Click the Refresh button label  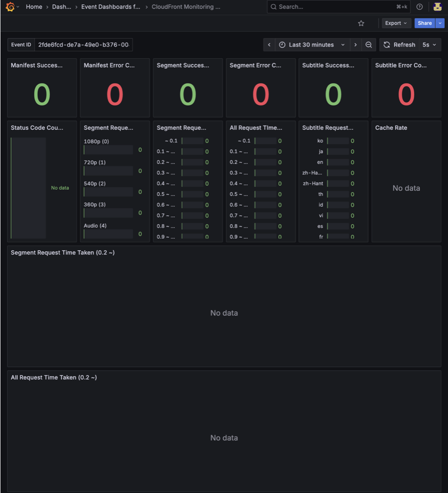[404, 45]
